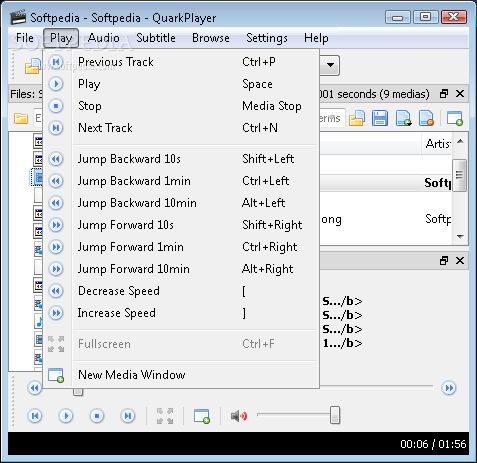The height and width of the screenshot is (463, 477).
Task: Select Decrease Speed menu entry
Action: point(181,291)
